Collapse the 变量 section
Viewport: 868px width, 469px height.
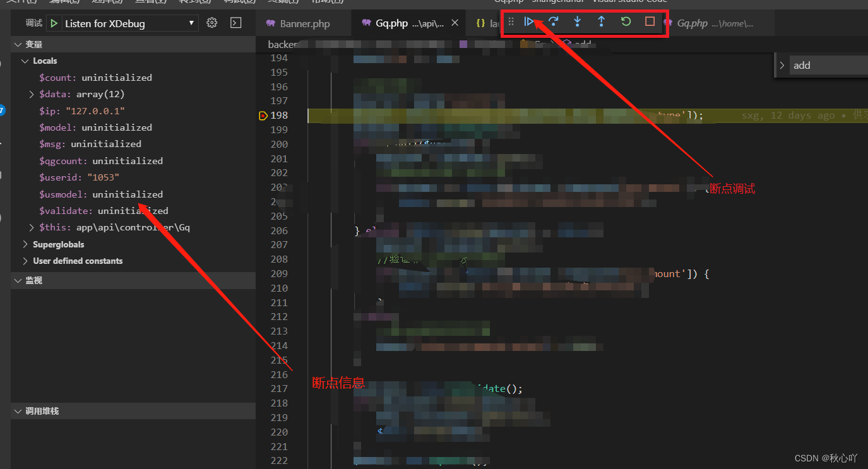pos(133,44)
